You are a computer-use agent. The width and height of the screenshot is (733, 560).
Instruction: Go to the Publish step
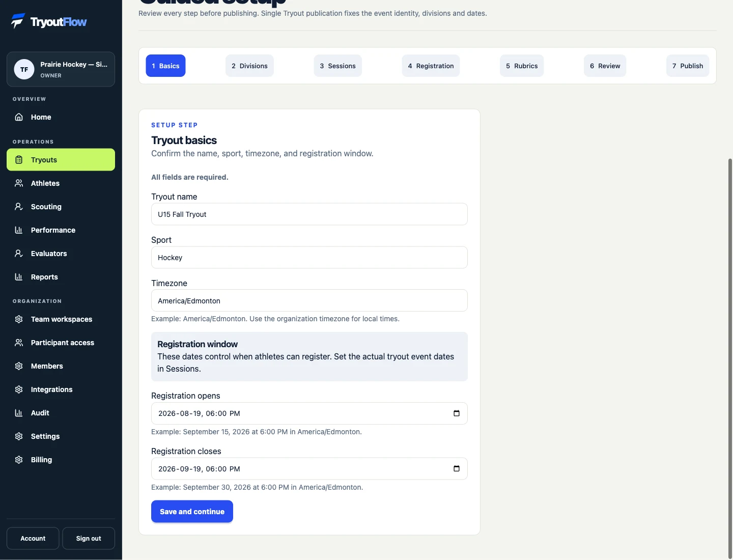pyautogui.click(x=687, y=66)
